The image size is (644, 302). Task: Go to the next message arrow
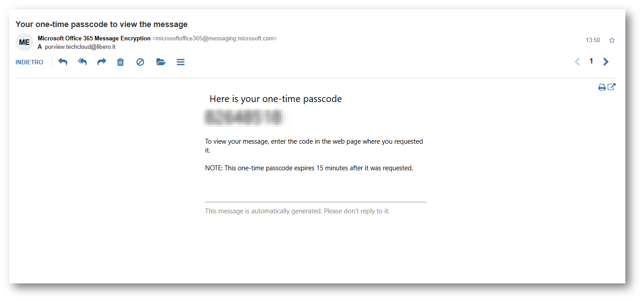(606, 62)
